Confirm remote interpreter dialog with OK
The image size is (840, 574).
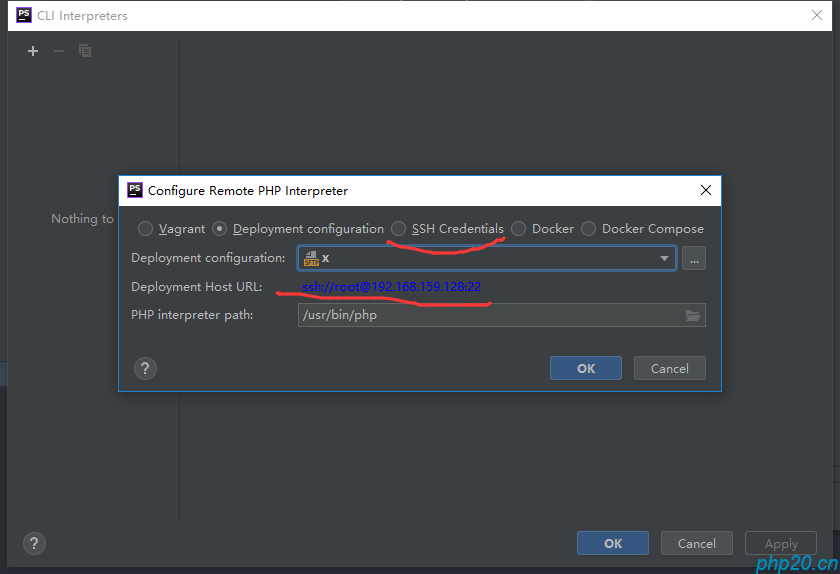586,368
